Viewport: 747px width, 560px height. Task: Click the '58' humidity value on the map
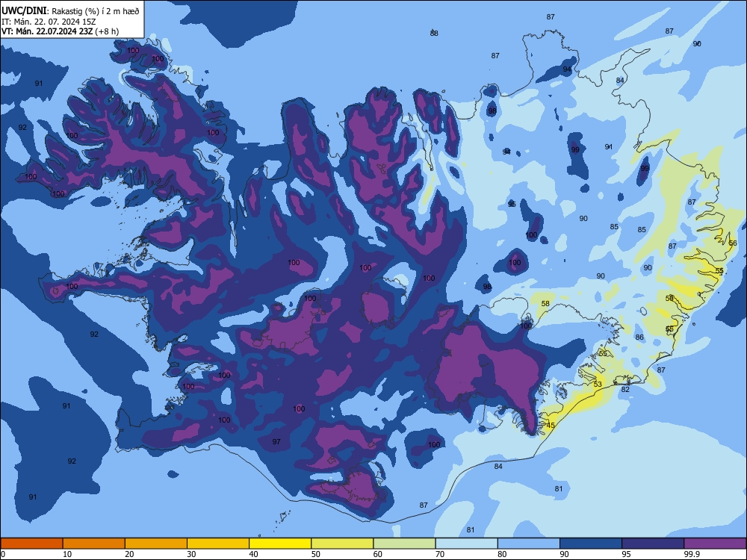(x=545, y=303)
